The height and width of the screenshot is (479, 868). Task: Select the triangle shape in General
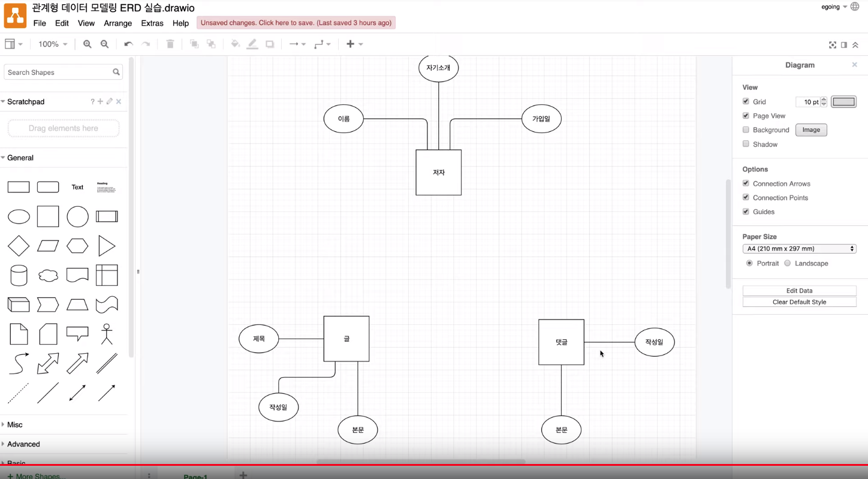(x=107, y=246)
